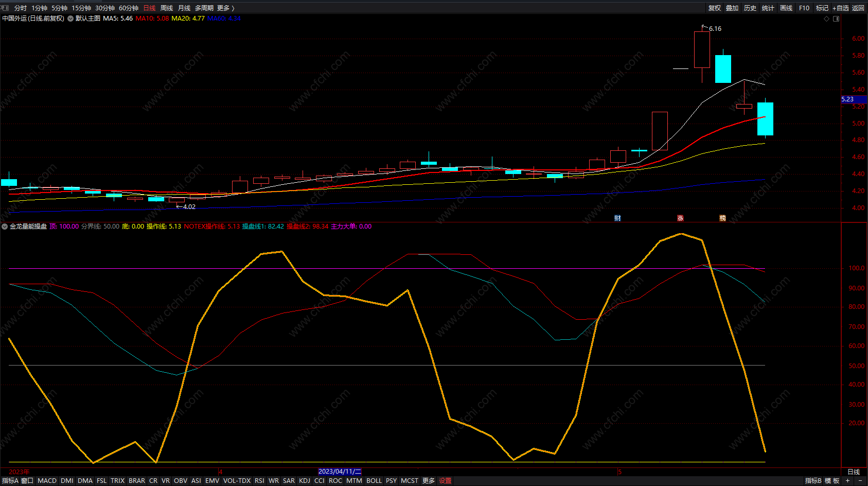Switch to the MCST indicator

[410, 481]
